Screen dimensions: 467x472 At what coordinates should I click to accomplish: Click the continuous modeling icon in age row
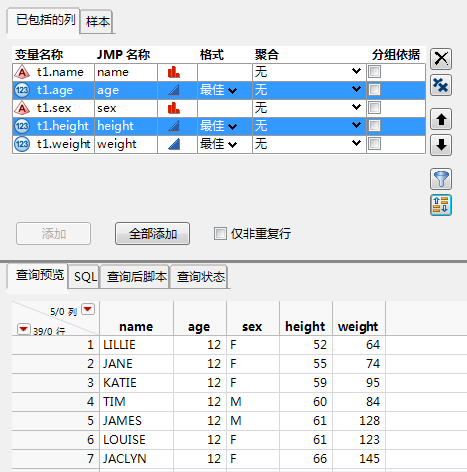(174, 90)
